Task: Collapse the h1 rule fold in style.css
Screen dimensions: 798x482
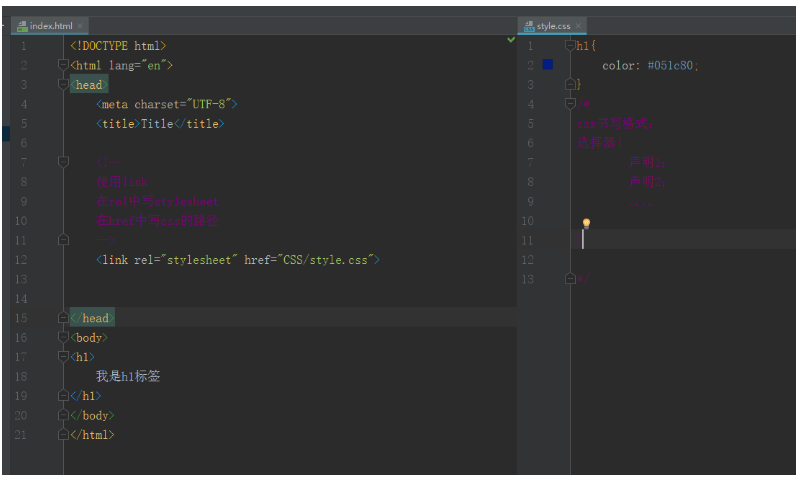Action: (570, 45)
